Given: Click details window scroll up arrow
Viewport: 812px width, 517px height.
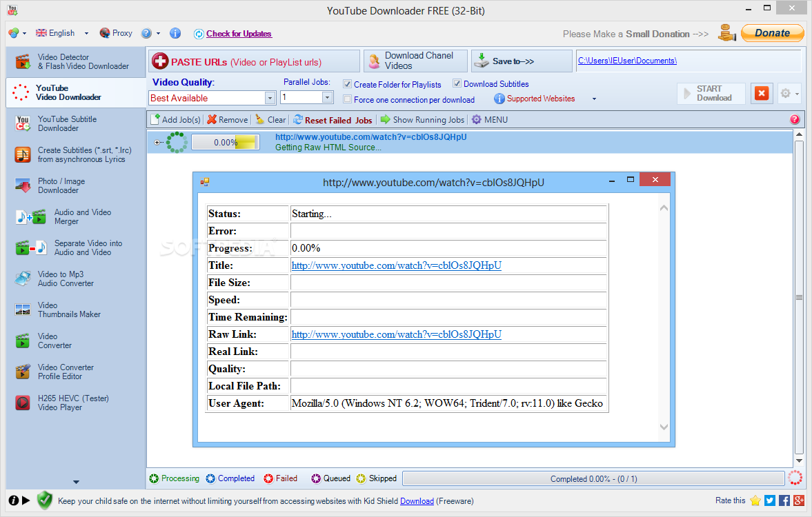Looking at the screenshot, I should click(664, 208).
